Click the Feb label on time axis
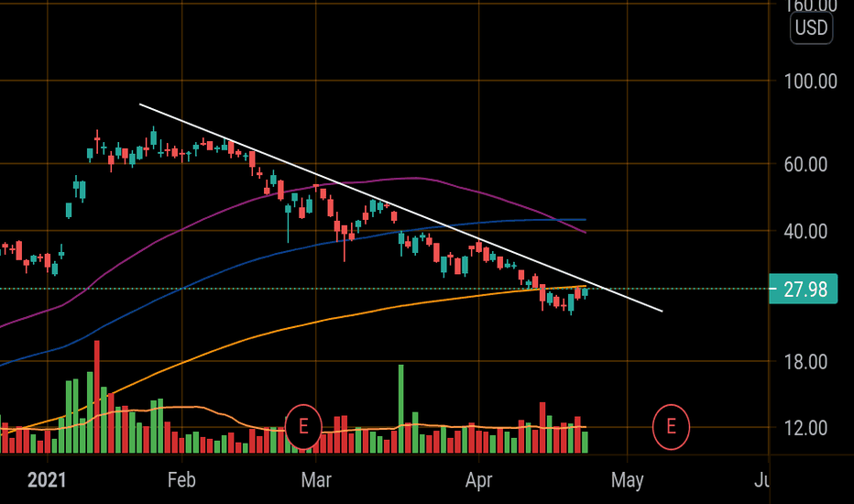 pyautogui.click(x=181, y=480)
